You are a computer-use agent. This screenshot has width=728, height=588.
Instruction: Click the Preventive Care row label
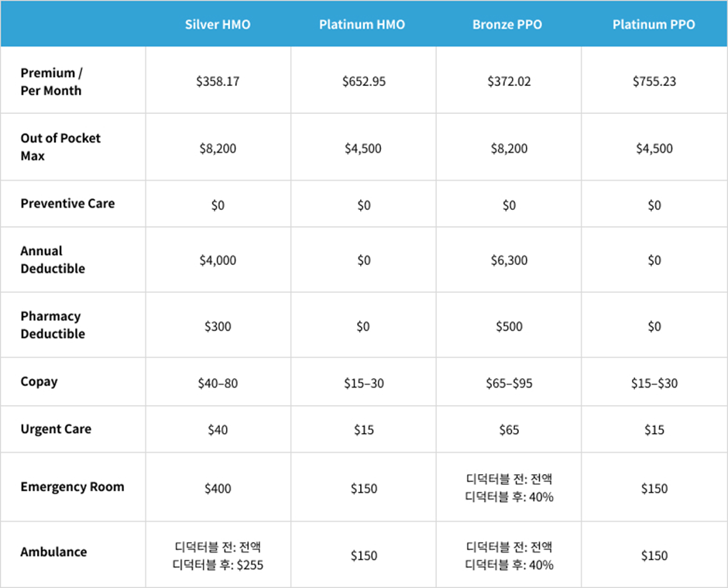(x=67, y=203)
